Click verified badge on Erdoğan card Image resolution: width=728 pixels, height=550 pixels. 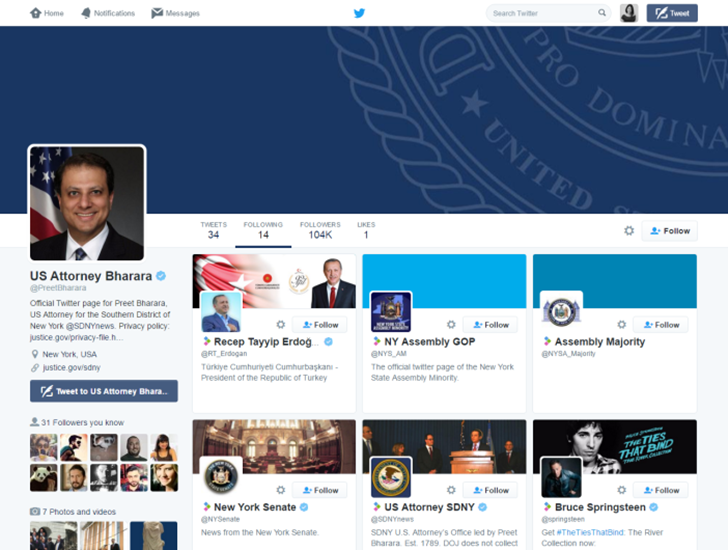coord(328,342)
